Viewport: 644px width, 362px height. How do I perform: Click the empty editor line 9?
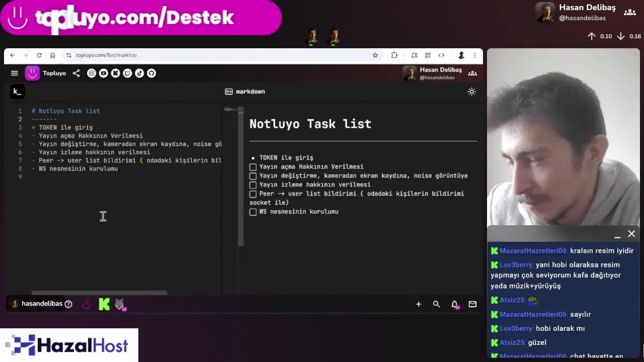pos(126,177)
